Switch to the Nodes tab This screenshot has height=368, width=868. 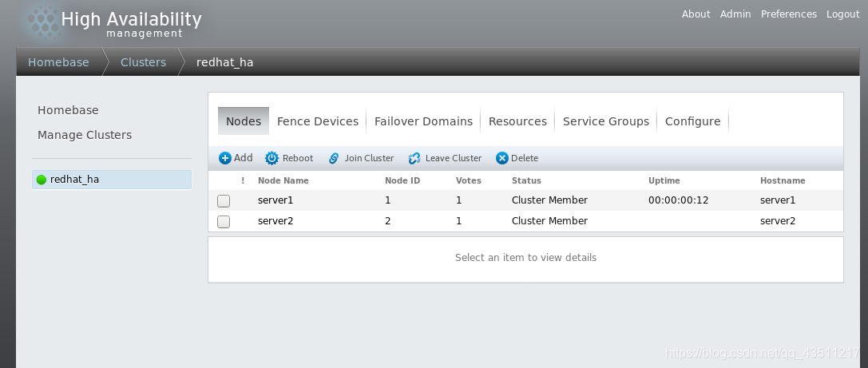click(244, 121)
